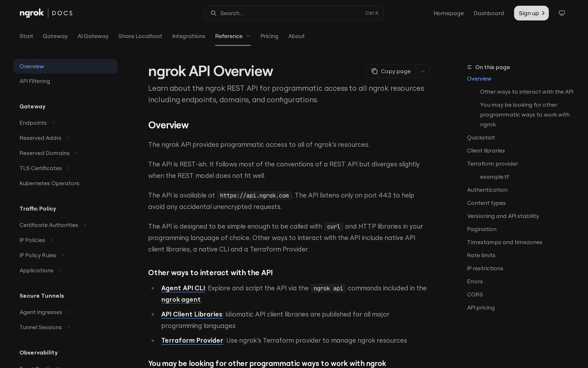Jump to Client libraries section
The width and height of the screenshot is (588, 368).
coord(486,151)
